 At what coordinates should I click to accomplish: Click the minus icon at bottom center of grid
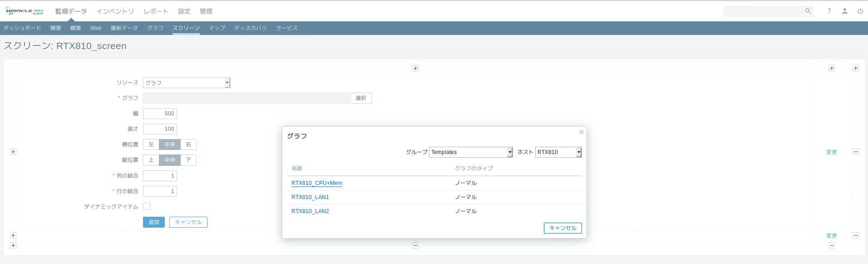[415, 245]
